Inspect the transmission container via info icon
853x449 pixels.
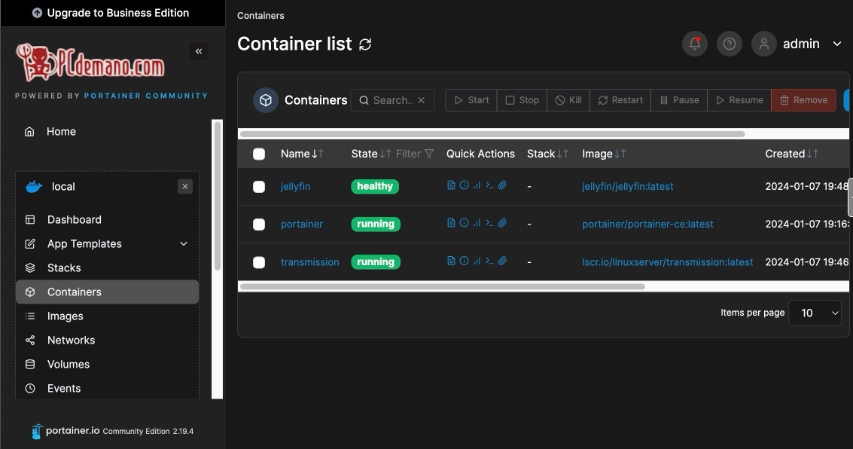464,261
